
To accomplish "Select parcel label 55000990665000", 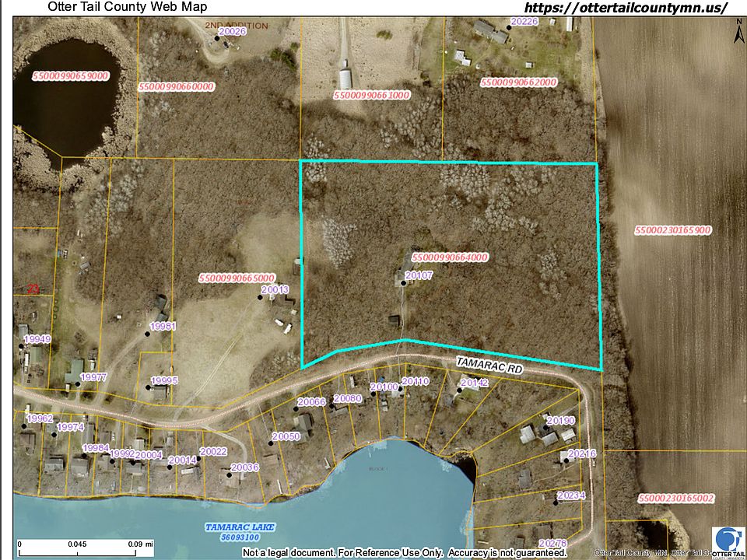I will [x=237, y=278].
